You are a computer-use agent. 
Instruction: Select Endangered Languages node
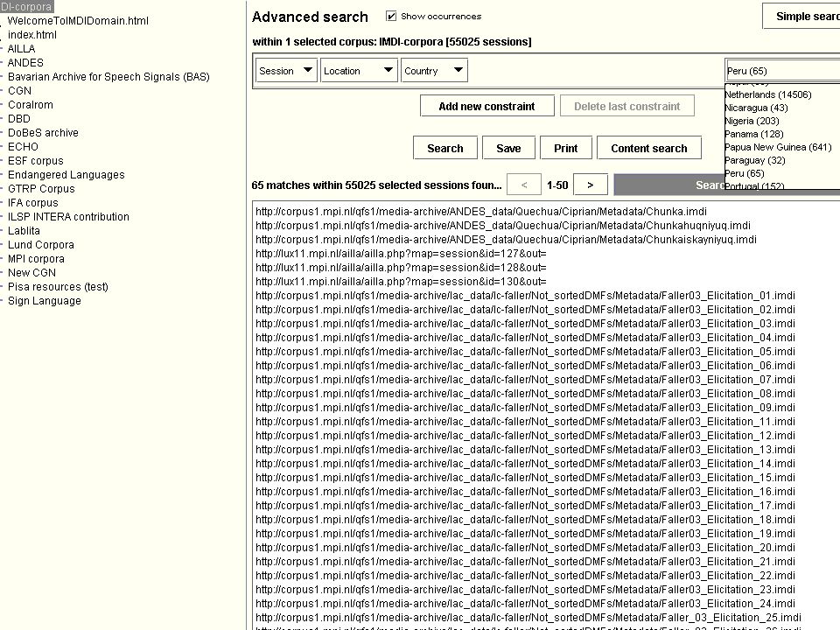point(66,175)
